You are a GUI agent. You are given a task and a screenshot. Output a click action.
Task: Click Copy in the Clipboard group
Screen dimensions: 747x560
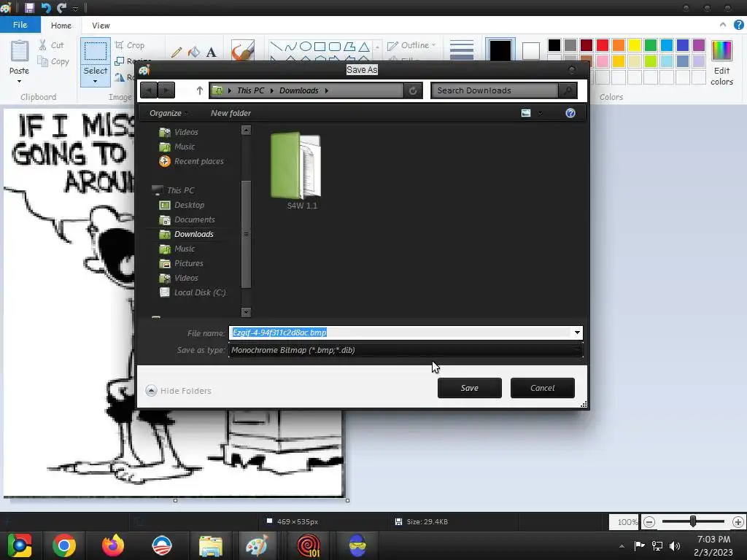click(53, 61)
